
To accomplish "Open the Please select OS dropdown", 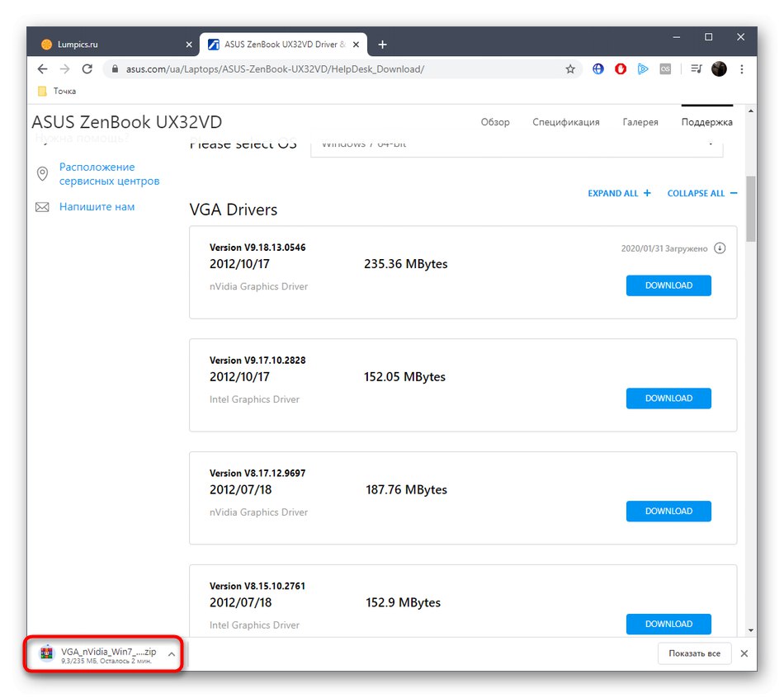I will (x=517, y=145).
